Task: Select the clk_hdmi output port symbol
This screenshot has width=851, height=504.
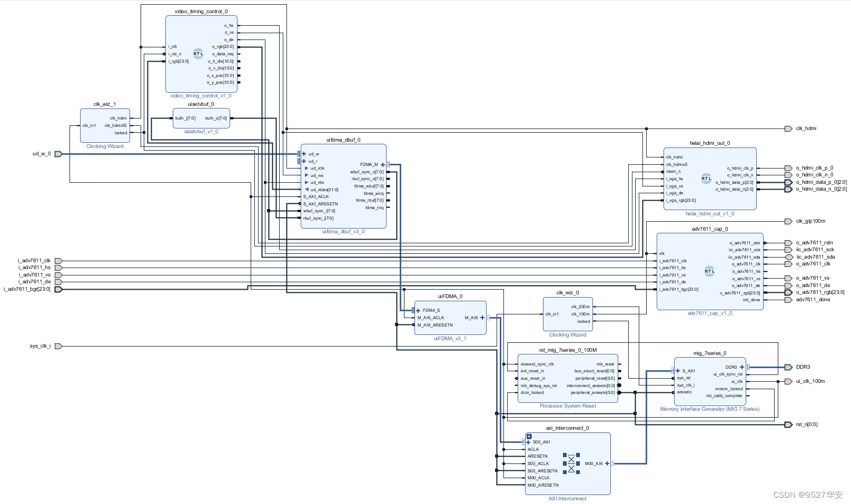Action: [x=788, y=129]
